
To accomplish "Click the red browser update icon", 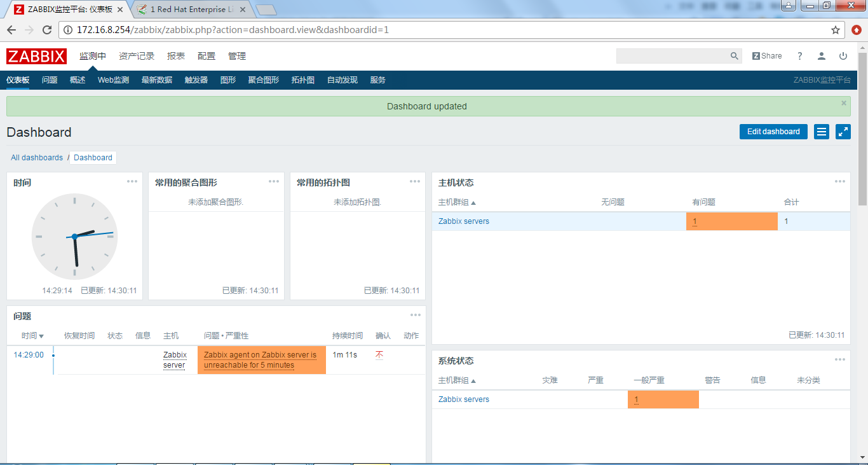I will [857, 30].
